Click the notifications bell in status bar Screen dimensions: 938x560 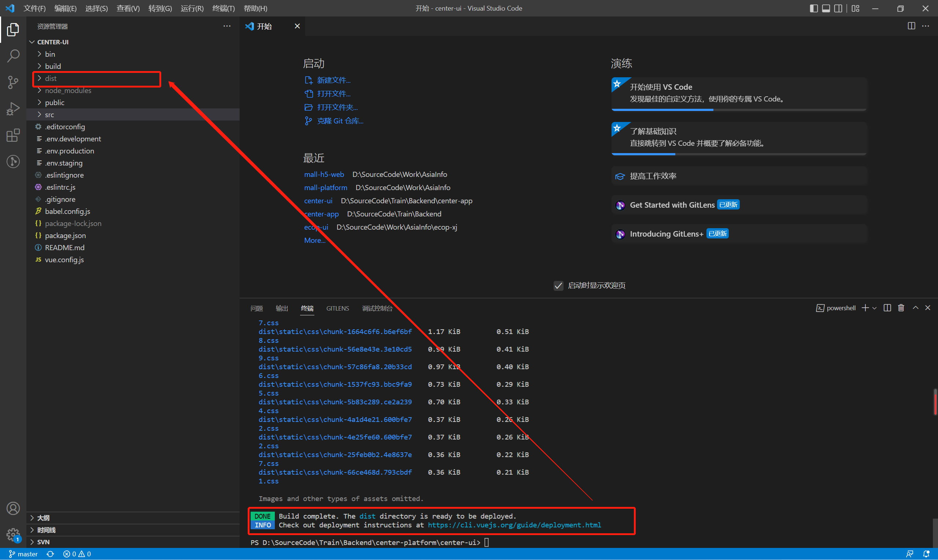click(926, 554)
